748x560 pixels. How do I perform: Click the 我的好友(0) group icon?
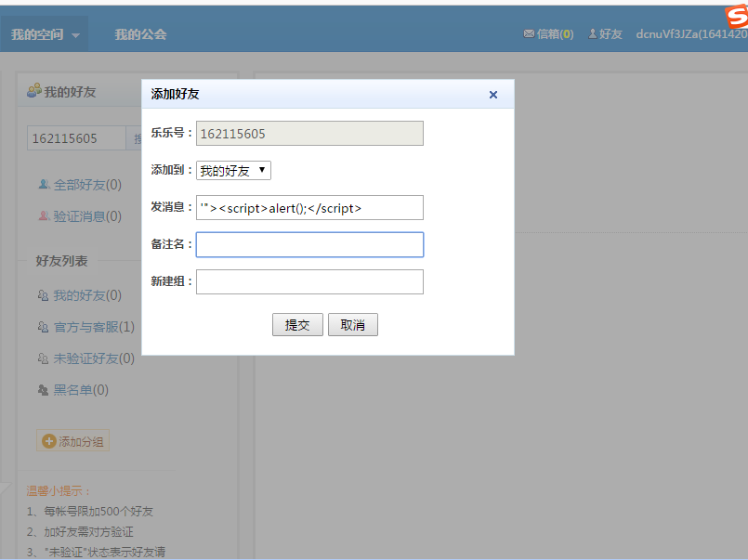(43, 295)
